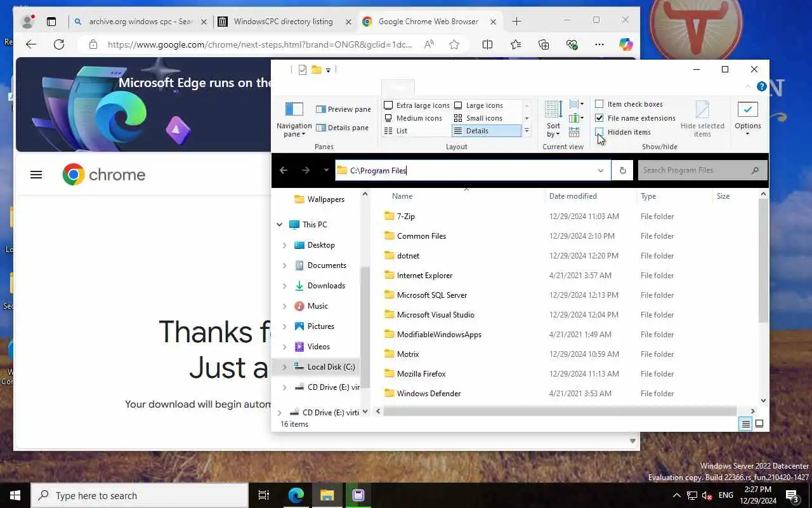Image resolution: width=812 pixels, height=508 pixels.
Task: Click the Search Program Files box
Action: click(701, 170)
